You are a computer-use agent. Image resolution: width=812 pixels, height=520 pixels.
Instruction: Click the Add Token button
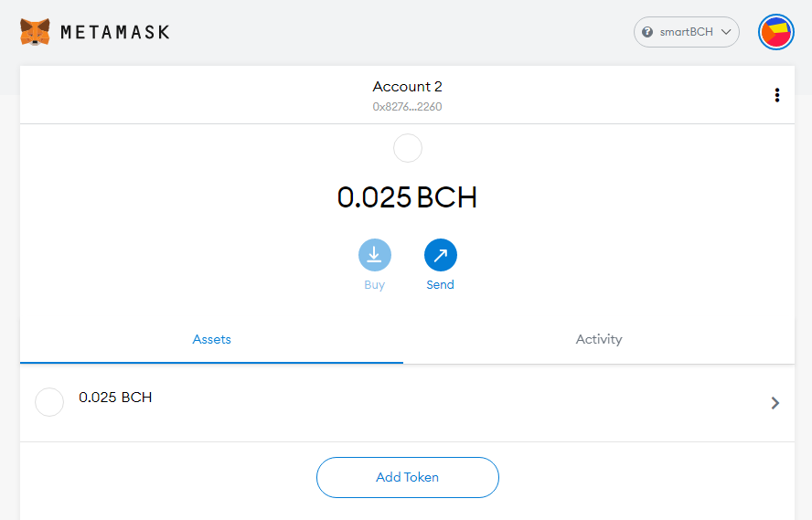[x=408, y=477]
